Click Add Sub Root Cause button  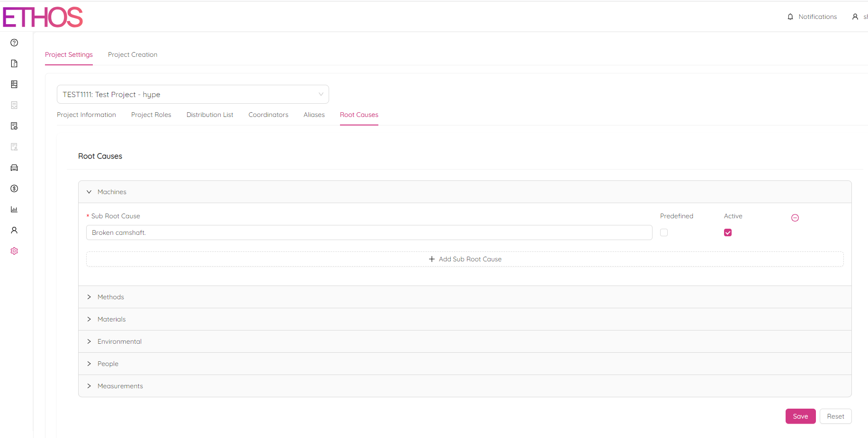point(465,259)
